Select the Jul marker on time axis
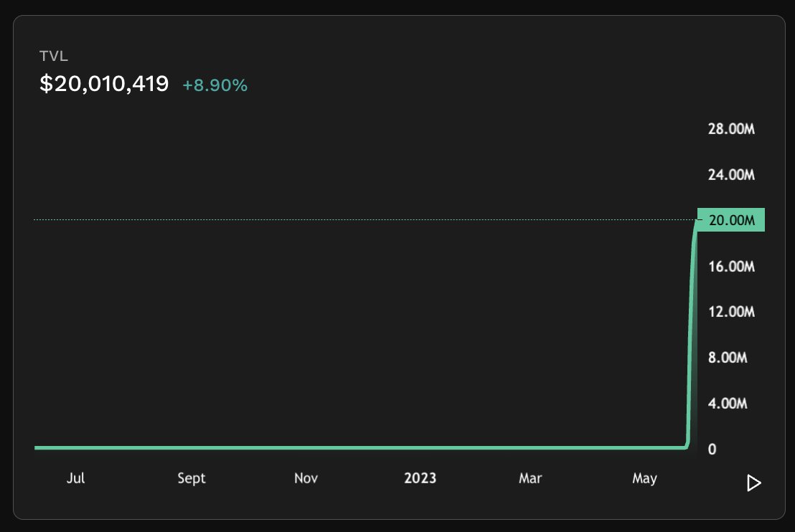Screen dimensions: 795x532 pyautogui.click(x=75, y=478)
